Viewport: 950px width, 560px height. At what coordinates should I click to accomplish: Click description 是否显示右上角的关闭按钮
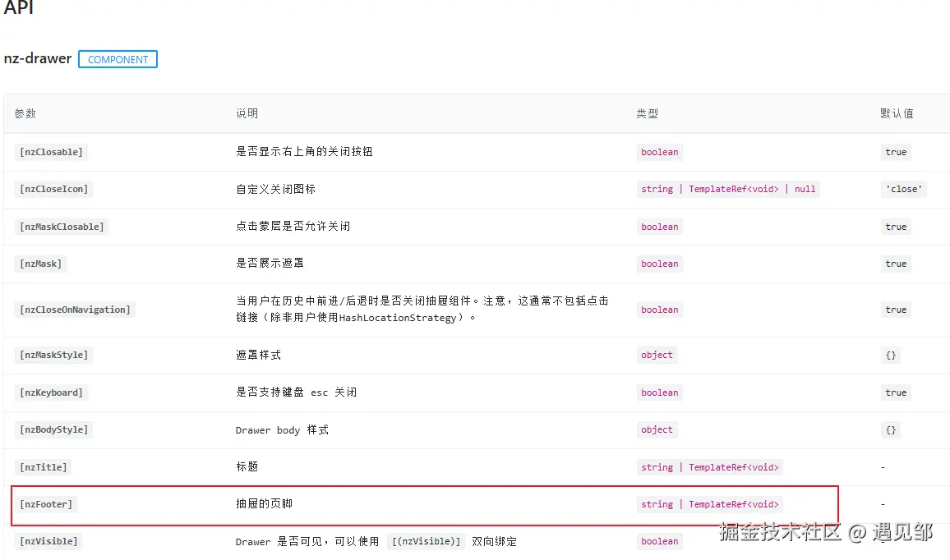click(304, 151)
